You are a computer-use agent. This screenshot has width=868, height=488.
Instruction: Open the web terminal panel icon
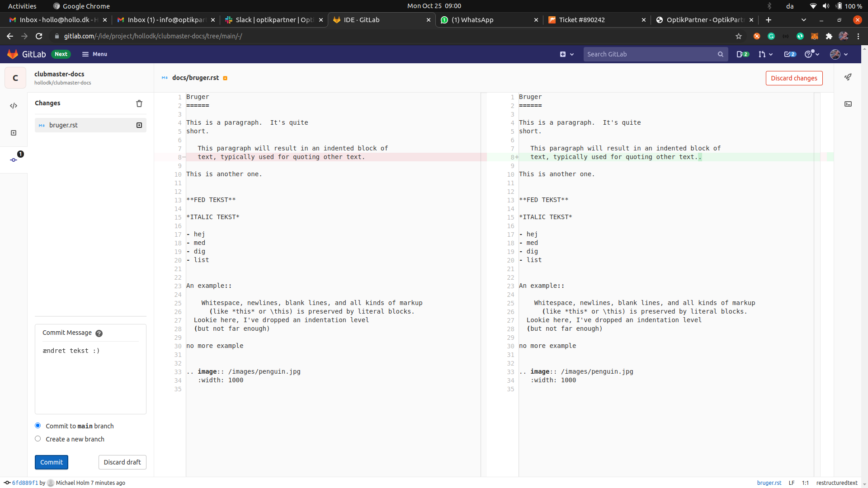(x=848, y=104)
